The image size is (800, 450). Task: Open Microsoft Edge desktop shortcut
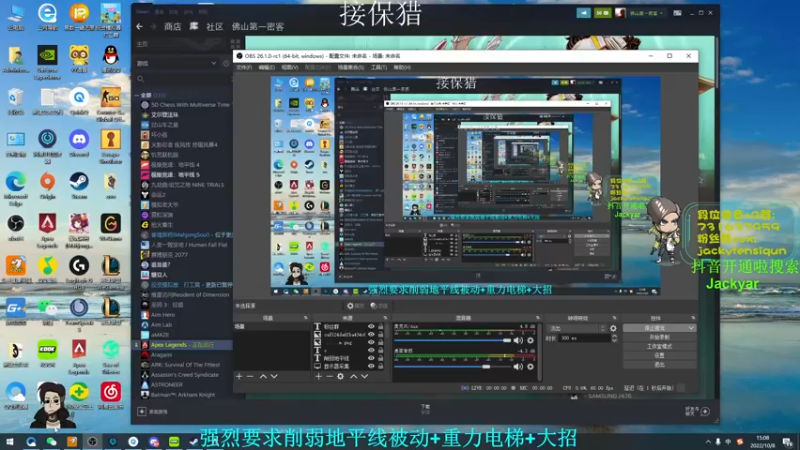(x=16, y=188)
